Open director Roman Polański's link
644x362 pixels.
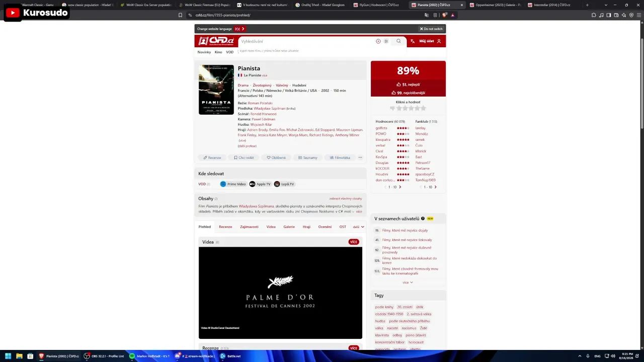pyautogui.click(x=260, y=103)
